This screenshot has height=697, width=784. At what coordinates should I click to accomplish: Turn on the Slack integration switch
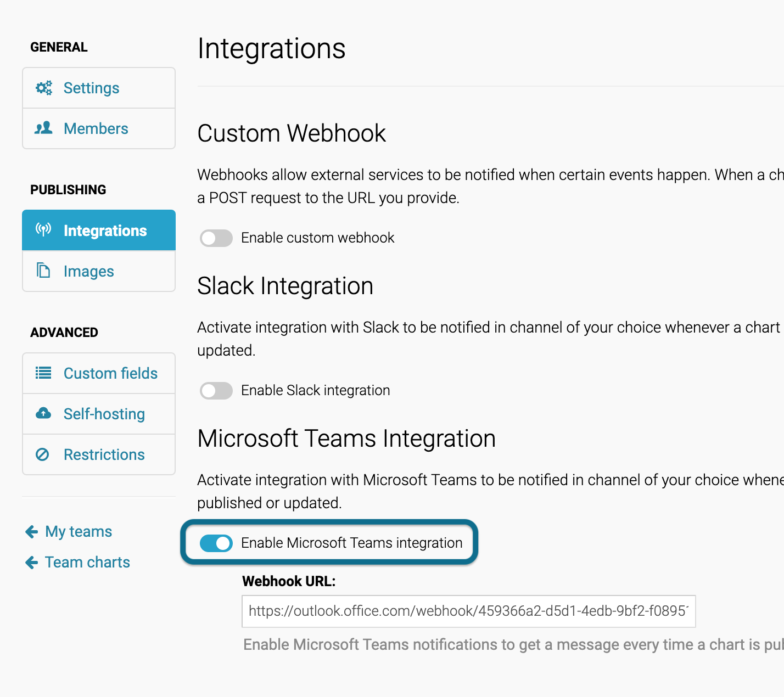[216, 391]
